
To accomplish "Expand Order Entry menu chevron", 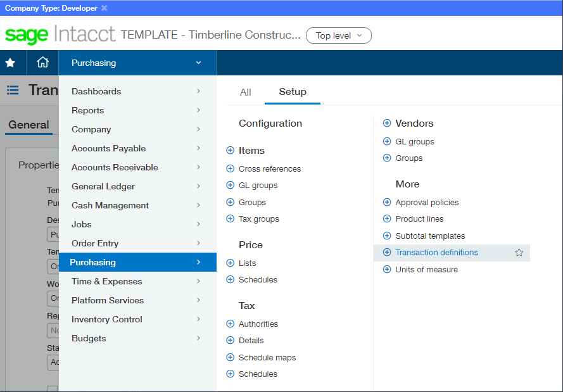I will pos(198,243).
